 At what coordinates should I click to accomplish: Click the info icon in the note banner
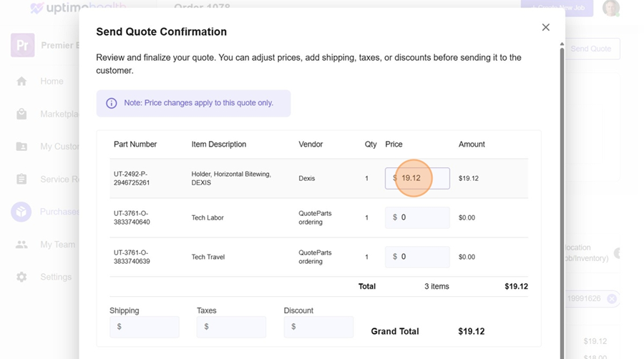point(112,103)
